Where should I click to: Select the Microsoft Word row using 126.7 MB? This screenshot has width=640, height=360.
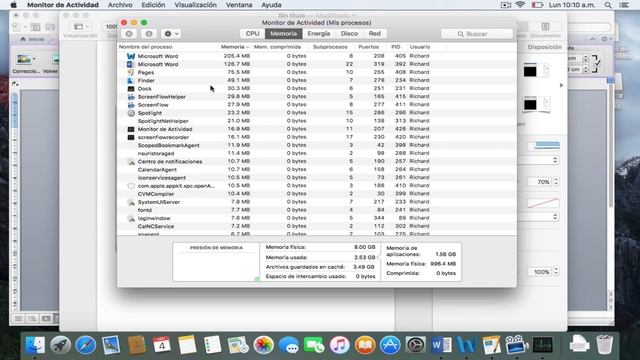[x=317, y=64]
